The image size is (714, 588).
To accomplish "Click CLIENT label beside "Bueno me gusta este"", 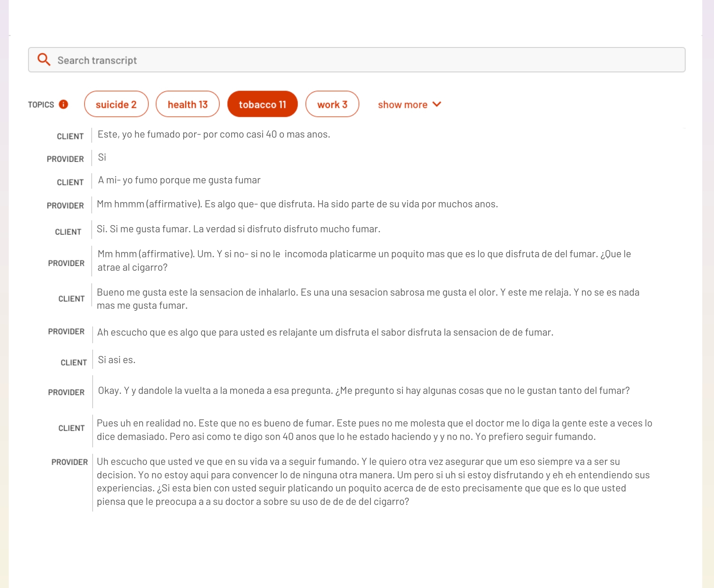I will 71,299.
